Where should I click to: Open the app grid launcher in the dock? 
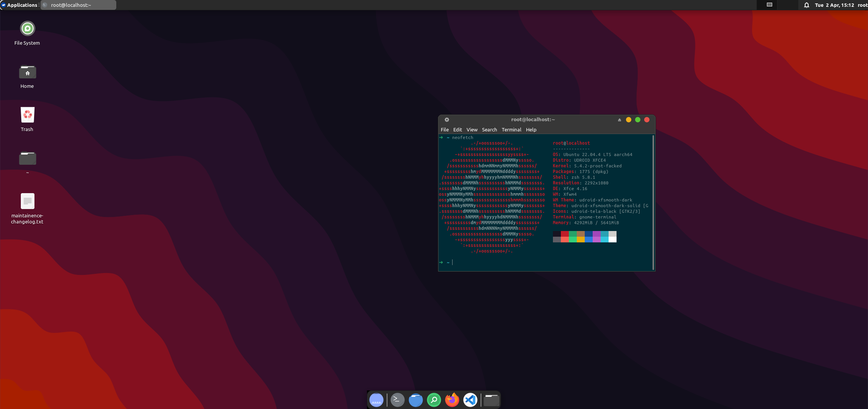(376, 400)
